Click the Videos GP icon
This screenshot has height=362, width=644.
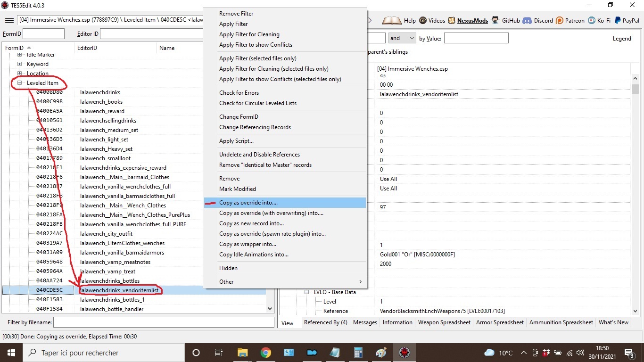click(423, 20)
